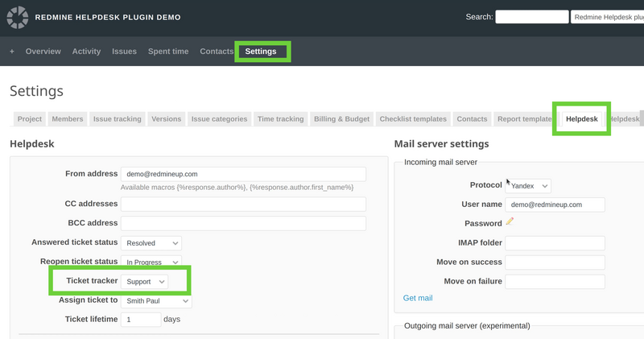644x339 pixels.
Task: Open the Report templates tab
Action: [x=525, y=118]
